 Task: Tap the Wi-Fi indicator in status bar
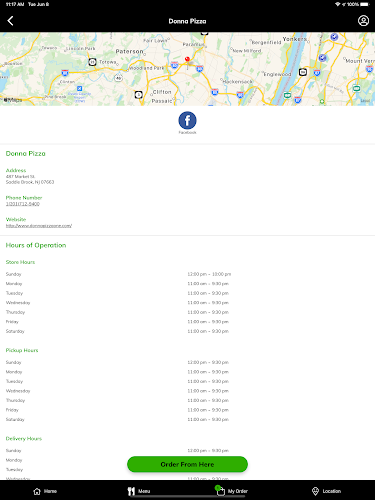coord(338,4)
